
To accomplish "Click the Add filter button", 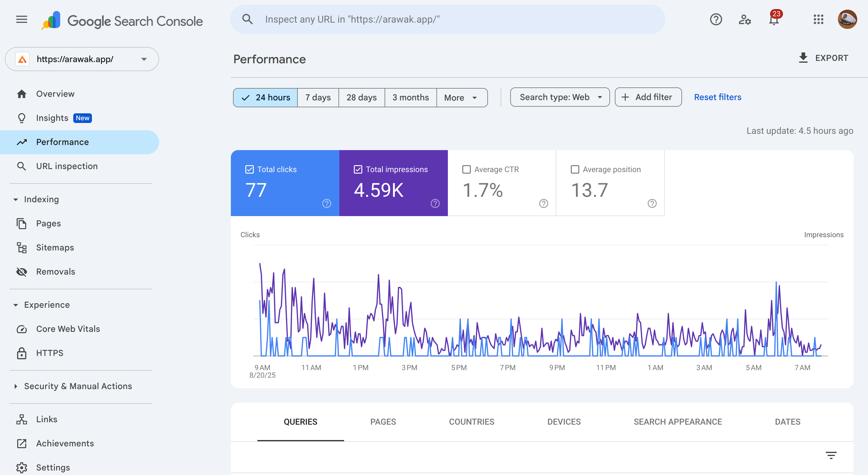I will [x=648, y=97].
